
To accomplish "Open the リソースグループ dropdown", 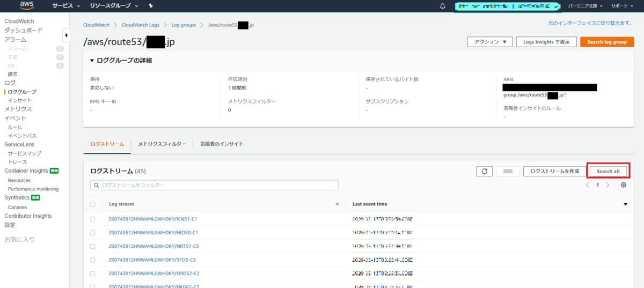I will tap(113, 6).
